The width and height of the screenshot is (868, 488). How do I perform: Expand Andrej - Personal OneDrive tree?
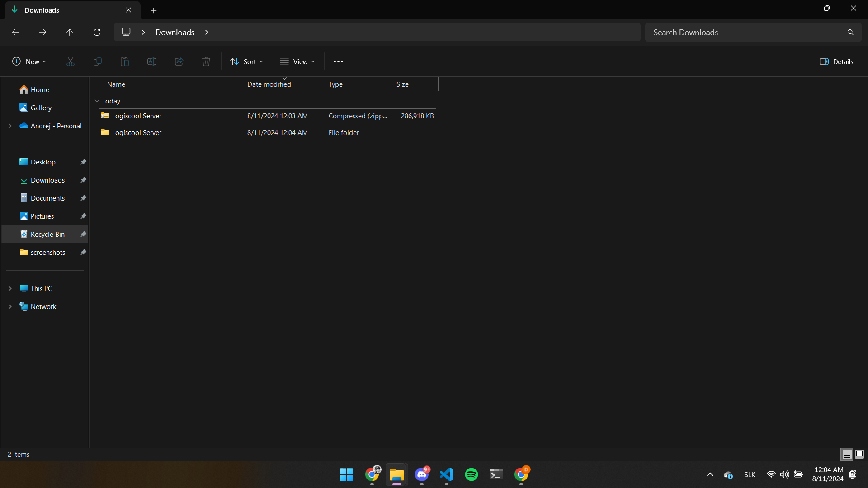[10, 126]
